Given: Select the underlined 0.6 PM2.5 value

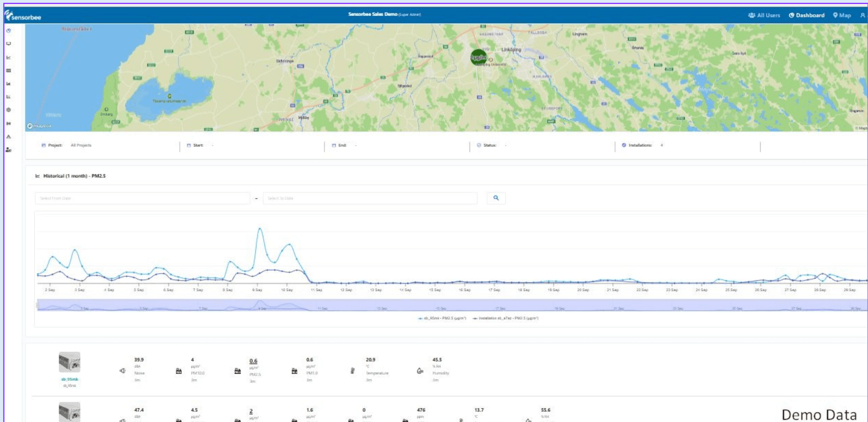Looking at the screenshot, I should coord(253,361).
